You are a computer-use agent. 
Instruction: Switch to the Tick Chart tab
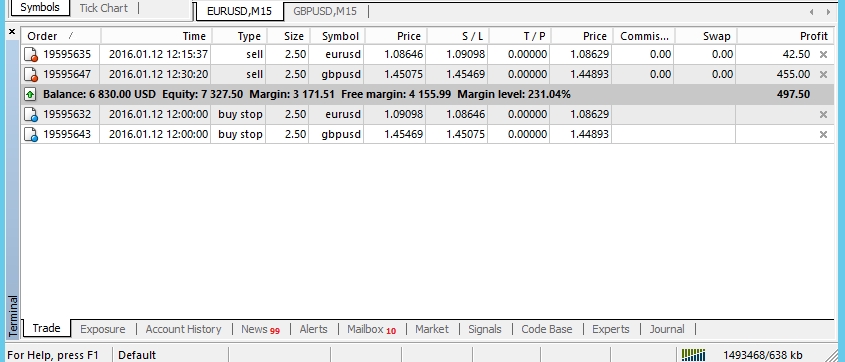point(103,8)
